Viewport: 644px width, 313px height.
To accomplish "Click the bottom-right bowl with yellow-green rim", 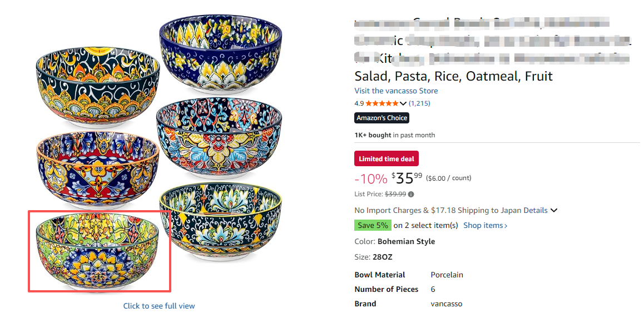I will [x=221, y=222].
